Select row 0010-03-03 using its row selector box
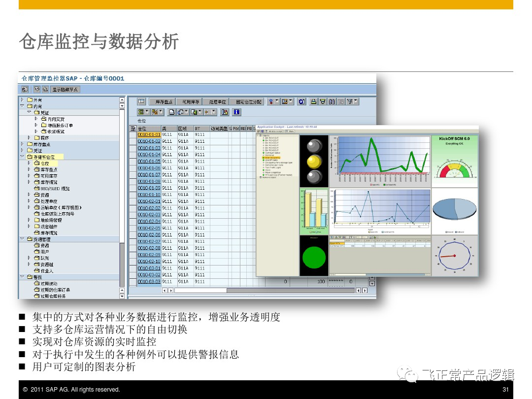 point(133,282)
